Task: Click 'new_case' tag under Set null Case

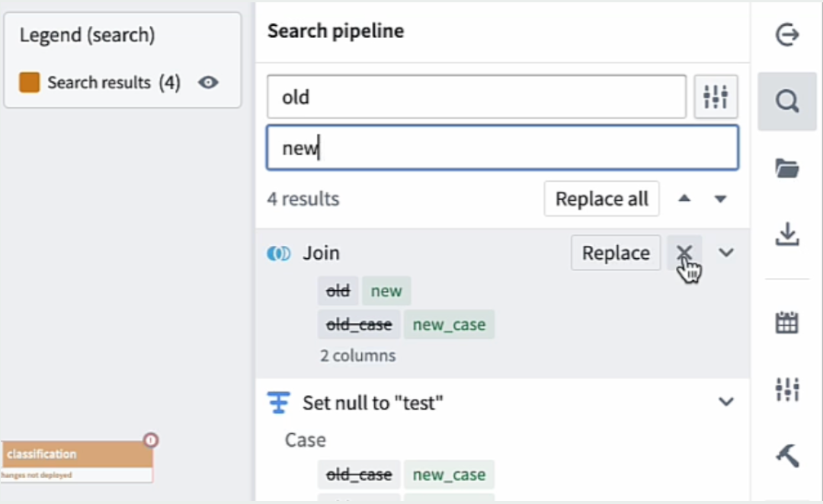Action: point(449,474)
